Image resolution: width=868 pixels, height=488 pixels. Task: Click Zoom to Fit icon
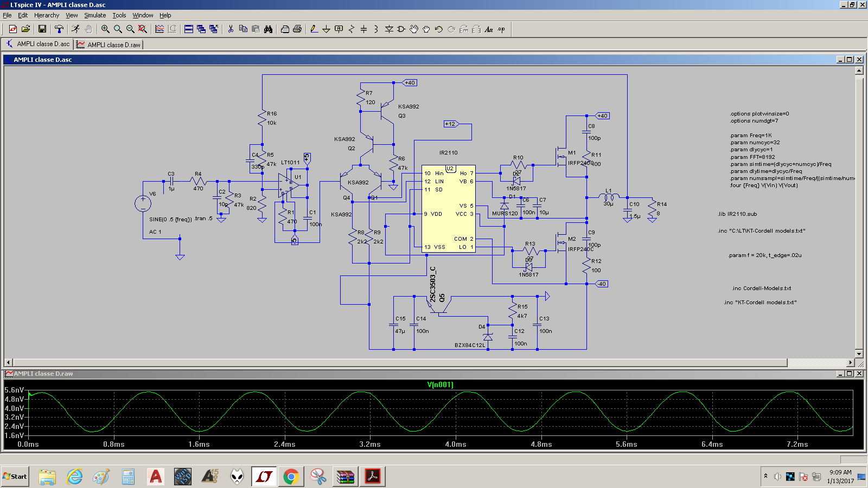[x=143, y=29]
